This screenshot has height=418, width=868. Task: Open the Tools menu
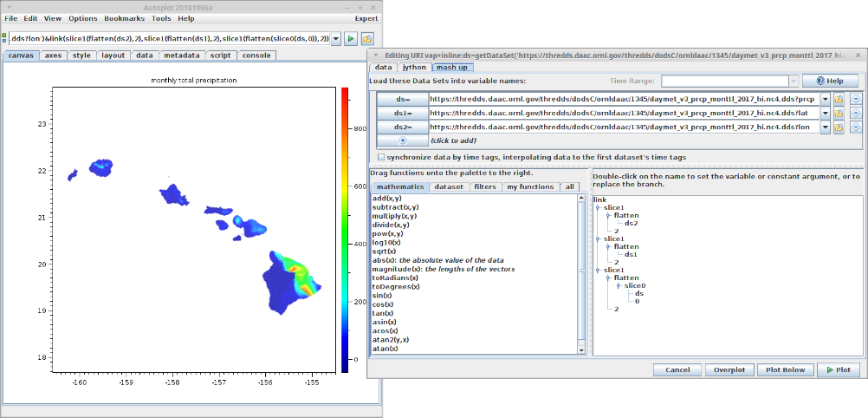point(162,18)
